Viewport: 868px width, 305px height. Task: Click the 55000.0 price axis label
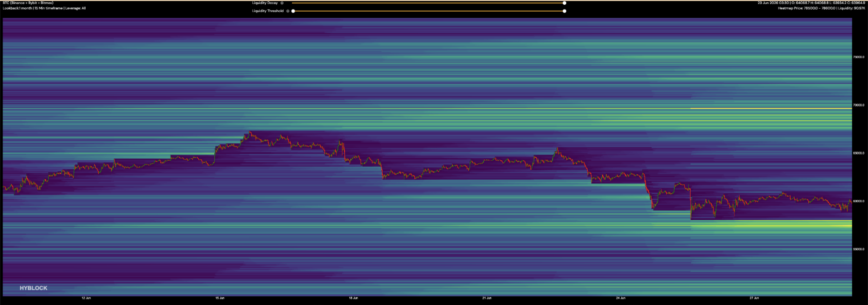click(859, 249)
